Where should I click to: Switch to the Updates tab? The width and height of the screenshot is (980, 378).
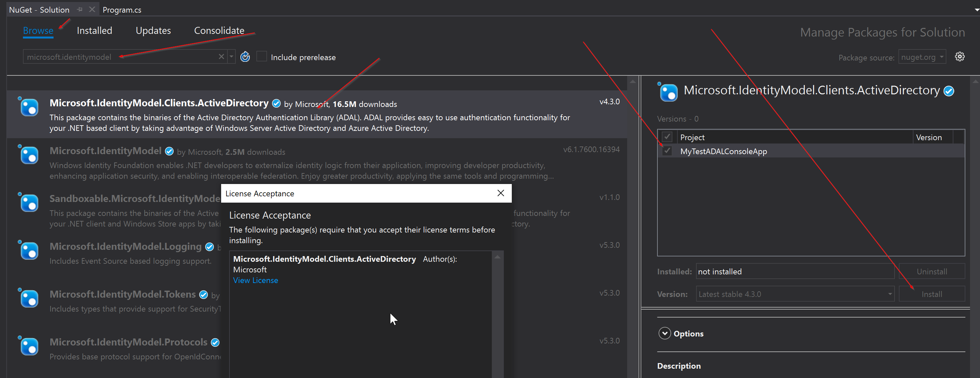tap(153, 31)
